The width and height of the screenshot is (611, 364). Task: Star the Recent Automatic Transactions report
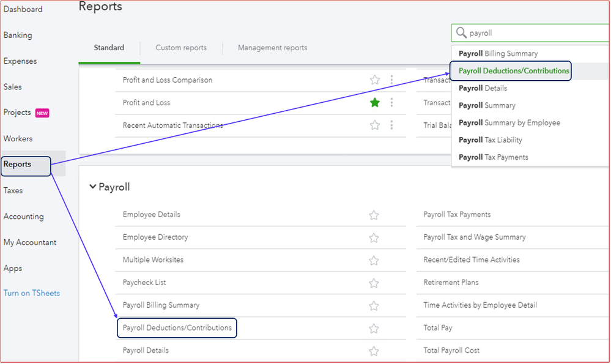(375, 125)
